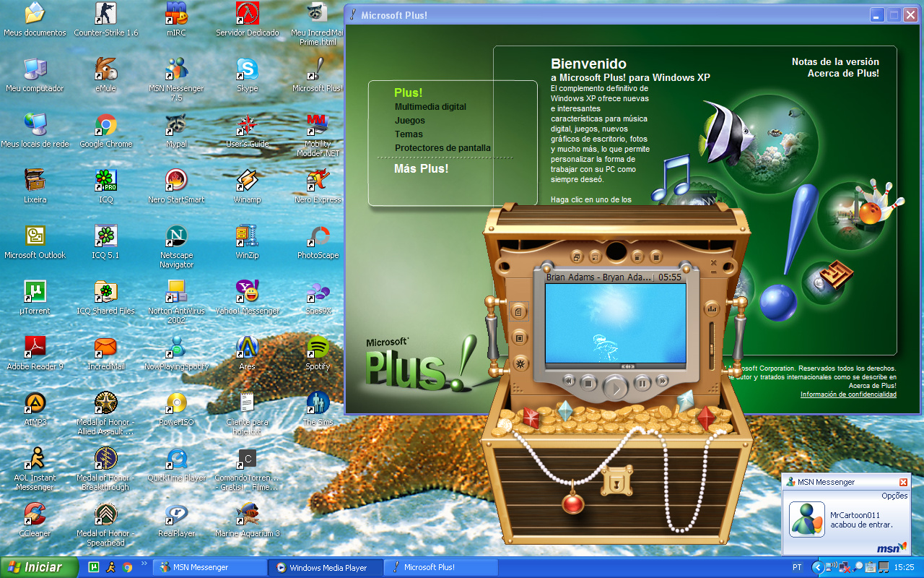Select the Yahoo! Messenger desktop icon
This screenshot has height=578, width=924.
click(248, 298)
